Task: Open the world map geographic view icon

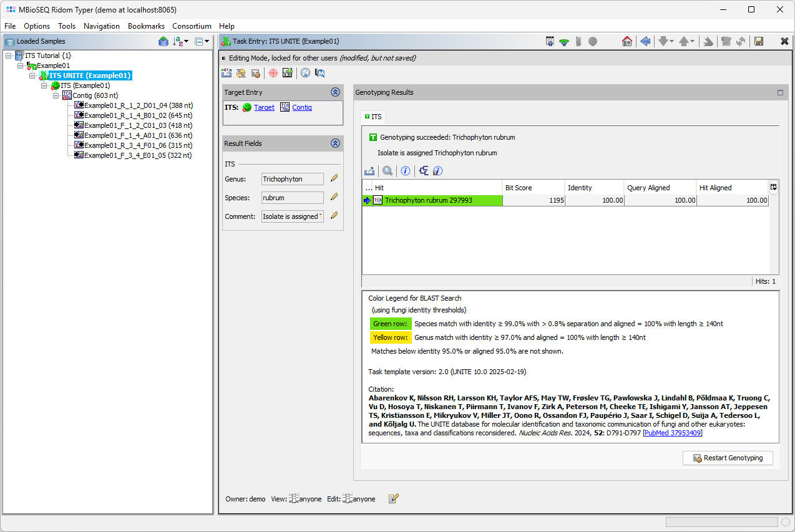Action: (305, 73)
